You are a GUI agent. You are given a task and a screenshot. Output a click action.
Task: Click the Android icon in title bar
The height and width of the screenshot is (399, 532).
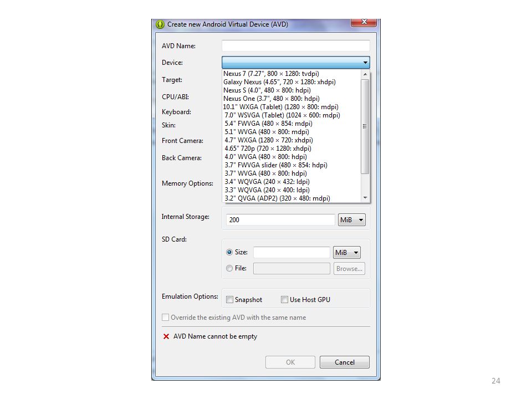coord(160,24)
